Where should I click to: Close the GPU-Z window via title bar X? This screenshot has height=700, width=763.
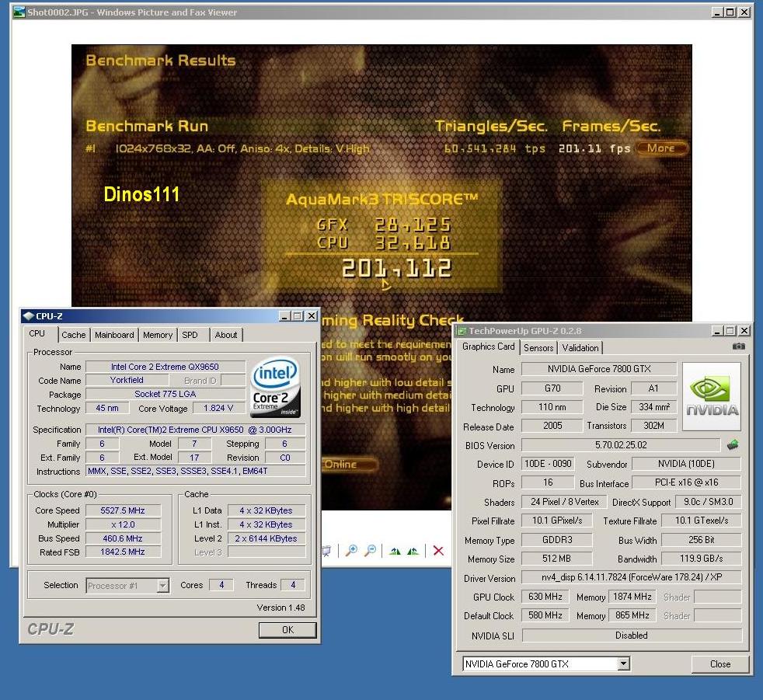tap(744, 331)
